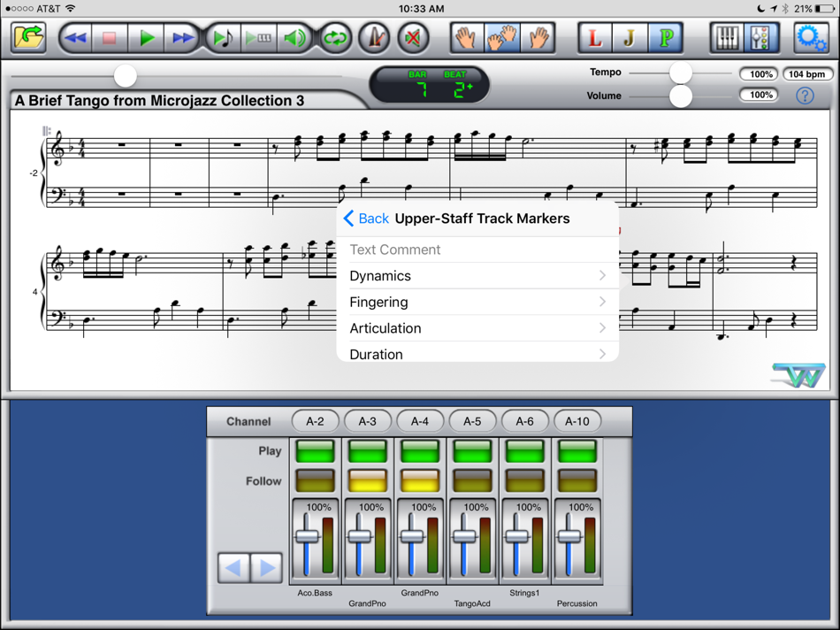
Task: Click the song position slider knob
Action: pyautogui.click(x=126, y=75)
